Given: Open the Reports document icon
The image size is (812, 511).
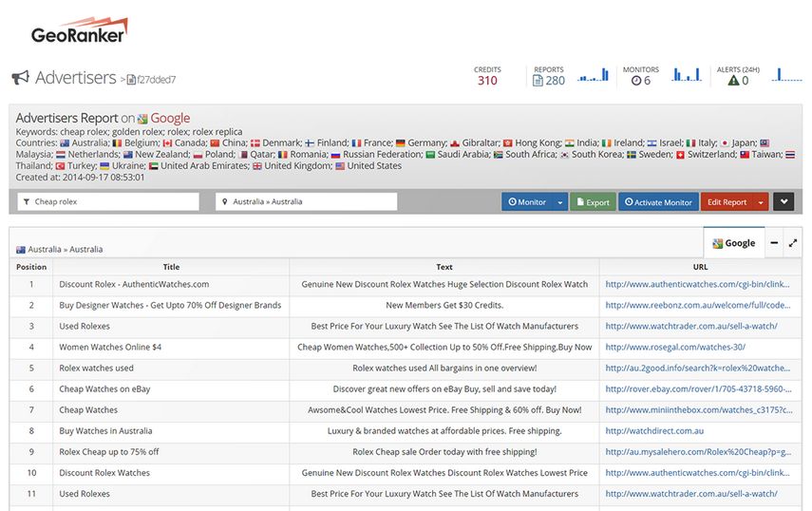Looking at the screenshot, I should (x=538, y=81).
